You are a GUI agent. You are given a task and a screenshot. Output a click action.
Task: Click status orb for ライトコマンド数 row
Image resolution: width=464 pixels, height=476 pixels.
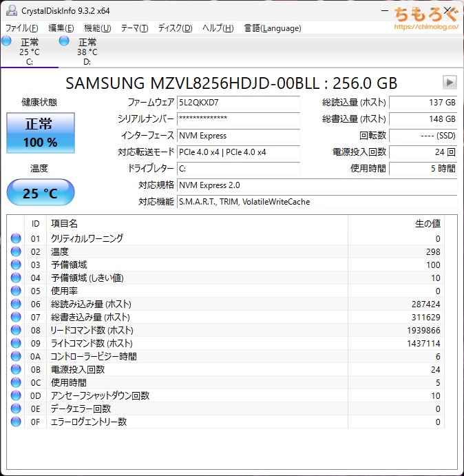[16, 343]
